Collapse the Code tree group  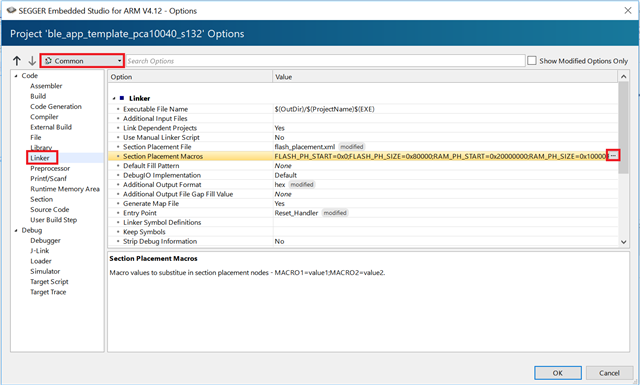click(x=16, y=76)
